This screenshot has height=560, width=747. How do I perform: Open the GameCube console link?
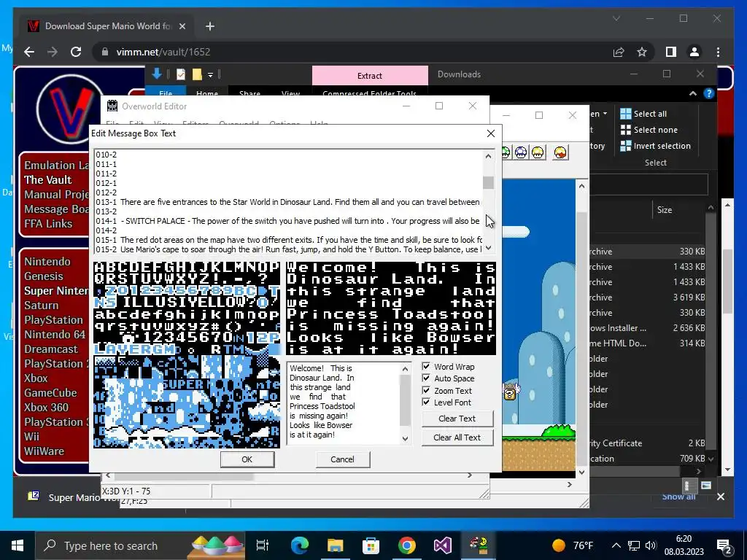click(x=50, y=393)
